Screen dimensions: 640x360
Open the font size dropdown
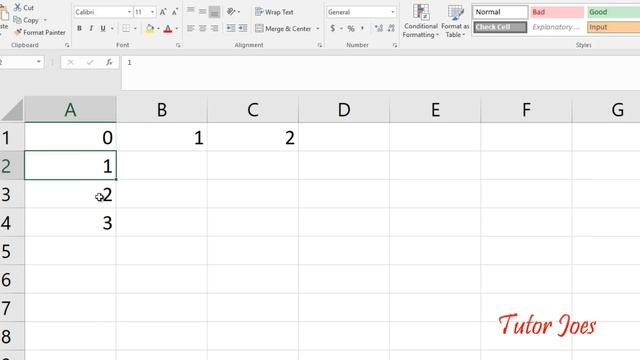coord(152,12)
